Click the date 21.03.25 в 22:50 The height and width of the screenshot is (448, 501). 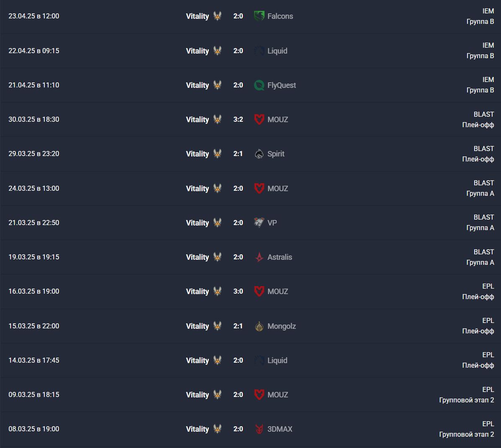point(34,223)
